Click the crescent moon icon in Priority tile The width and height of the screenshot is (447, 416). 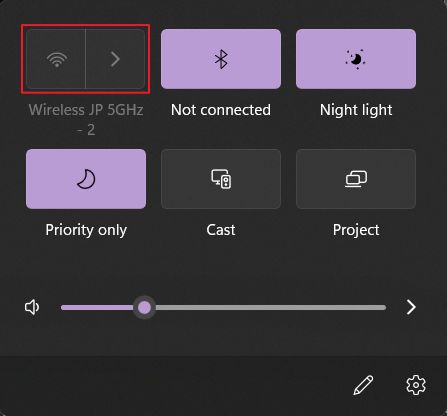pos(86,179)
